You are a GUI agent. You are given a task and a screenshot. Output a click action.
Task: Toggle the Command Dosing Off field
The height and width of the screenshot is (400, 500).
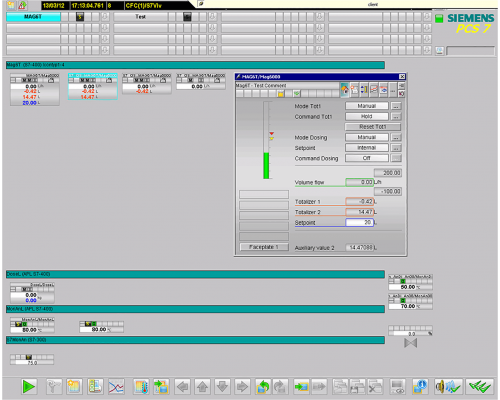tap(367, 158)
